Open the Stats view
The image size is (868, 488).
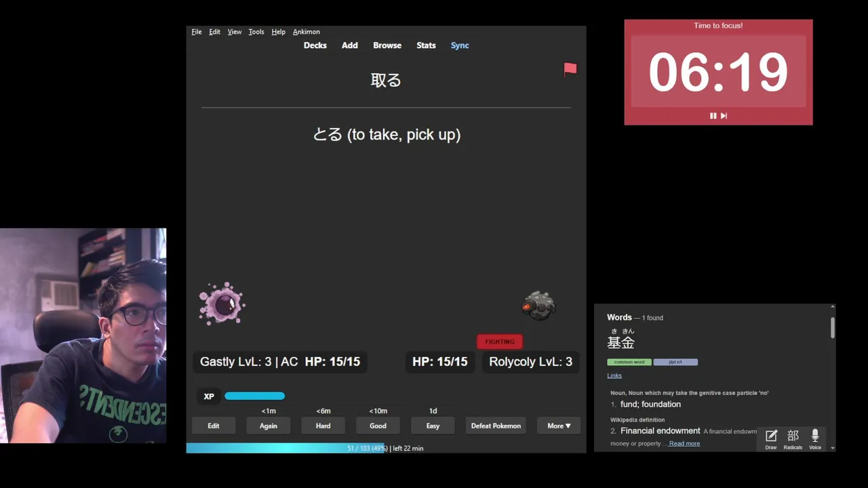click(426, 45)
